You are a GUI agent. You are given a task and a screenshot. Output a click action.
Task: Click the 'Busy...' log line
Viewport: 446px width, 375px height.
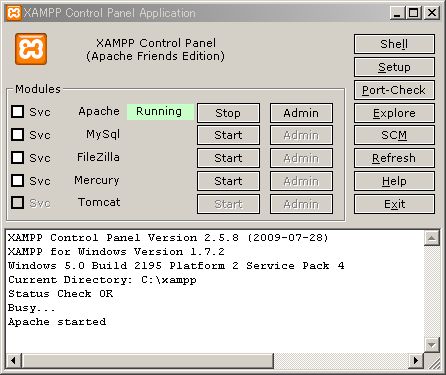(x=32, y=308)
